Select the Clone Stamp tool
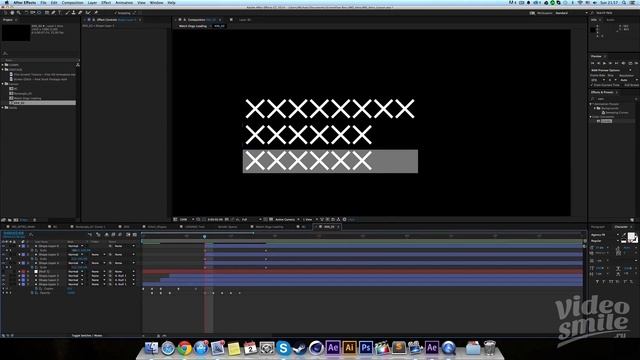Screen dimensions: 640x360 coord(73,13)
